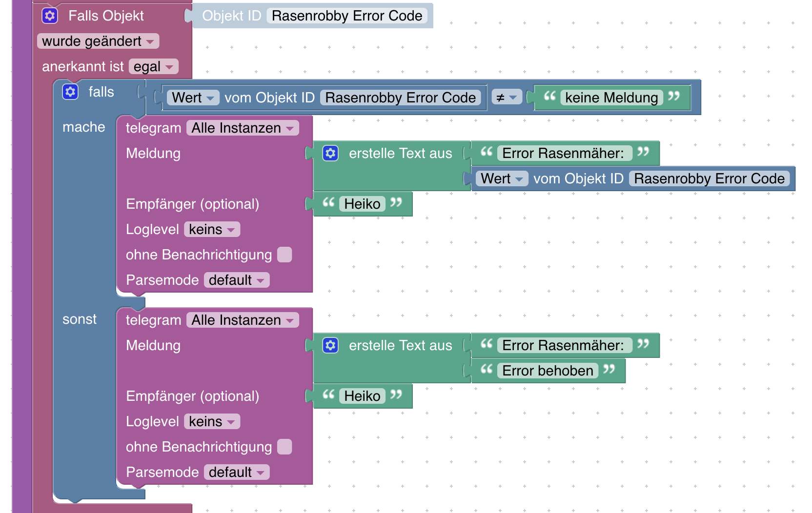Open the anerkannt ist egal dropdown
812x513 pixels.
pyautogui.click(x=153, y=66)
